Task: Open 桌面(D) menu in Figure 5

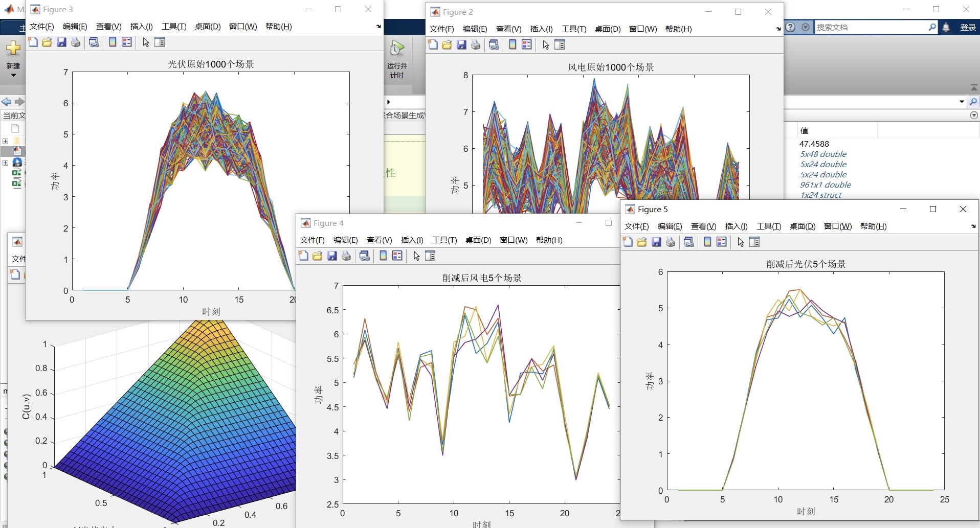Action: (803, 226)
